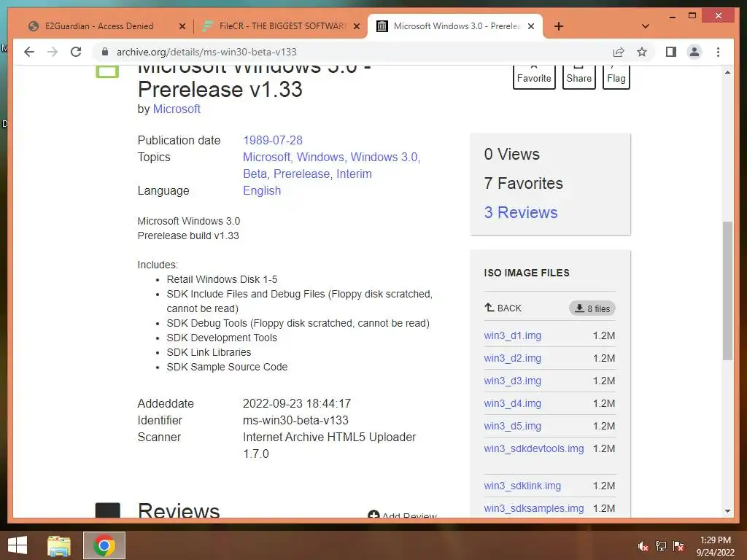Click the Add Review plus icon
This screenshot has width=747, height=560.
point(373,515)
